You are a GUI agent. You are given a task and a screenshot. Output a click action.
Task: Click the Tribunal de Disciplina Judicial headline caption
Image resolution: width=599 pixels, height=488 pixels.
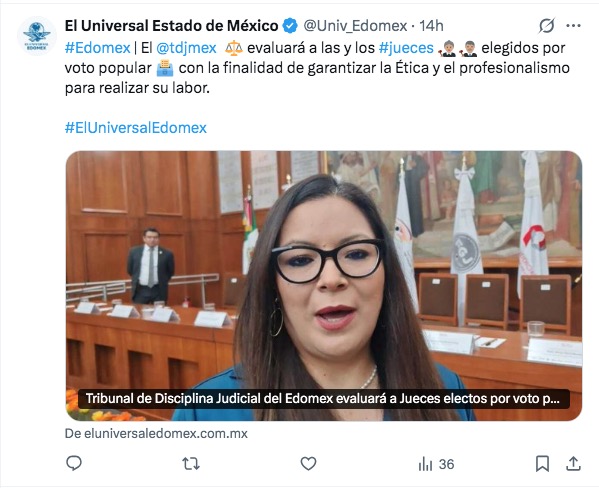coord(323,399)
